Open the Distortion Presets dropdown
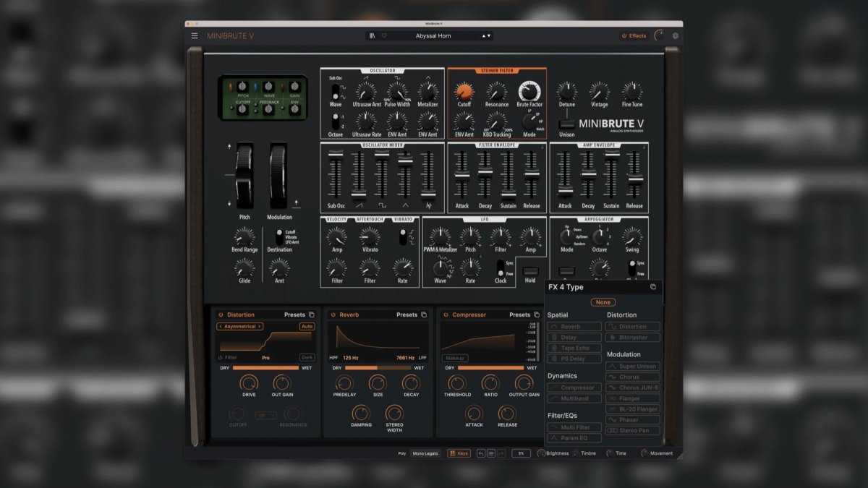Screen dimensions: 868x488 point(294,315)
